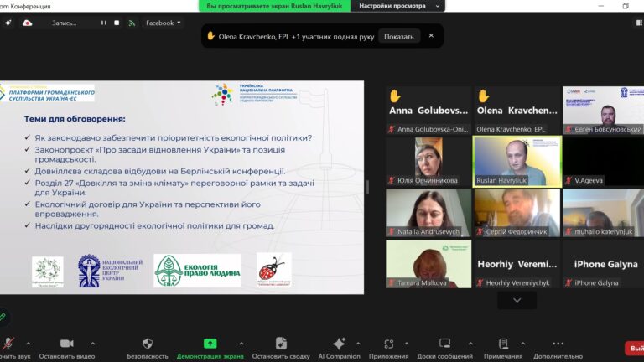This screenshot has width=644, height=362.
Task: Open Дополнительно more options menu
Action: (558, 344)
